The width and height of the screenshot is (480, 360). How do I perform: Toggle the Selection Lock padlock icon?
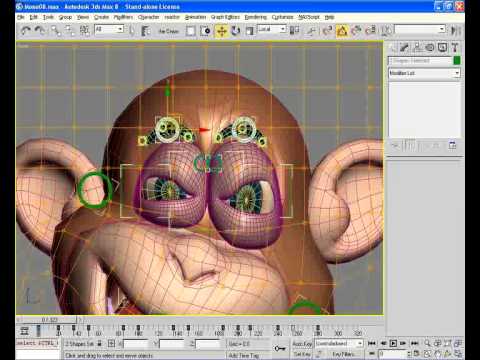click(99, 343)
